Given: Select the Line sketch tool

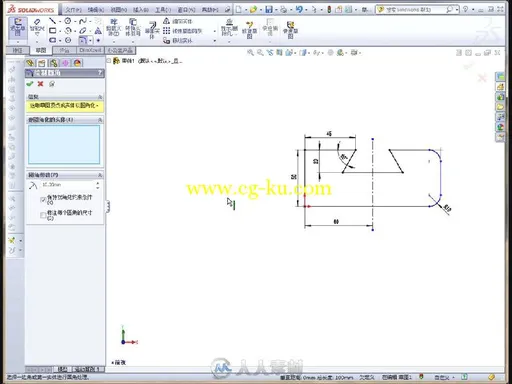Looking at the screenshot, I should tap(52, 21).
